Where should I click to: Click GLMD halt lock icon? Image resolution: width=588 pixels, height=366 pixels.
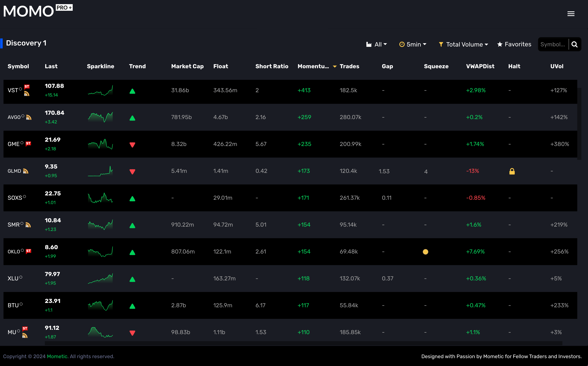[512, 171]
